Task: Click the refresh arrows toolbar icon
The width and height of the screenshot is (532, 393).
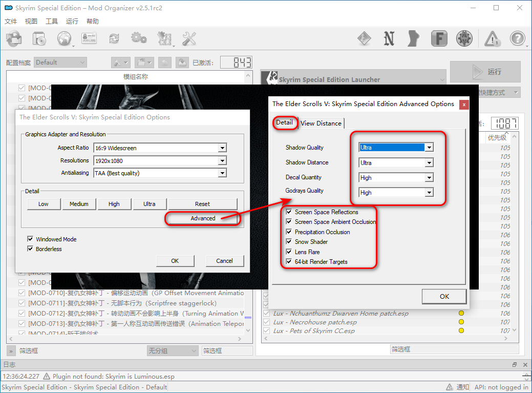Action: [x=114, y=38]
